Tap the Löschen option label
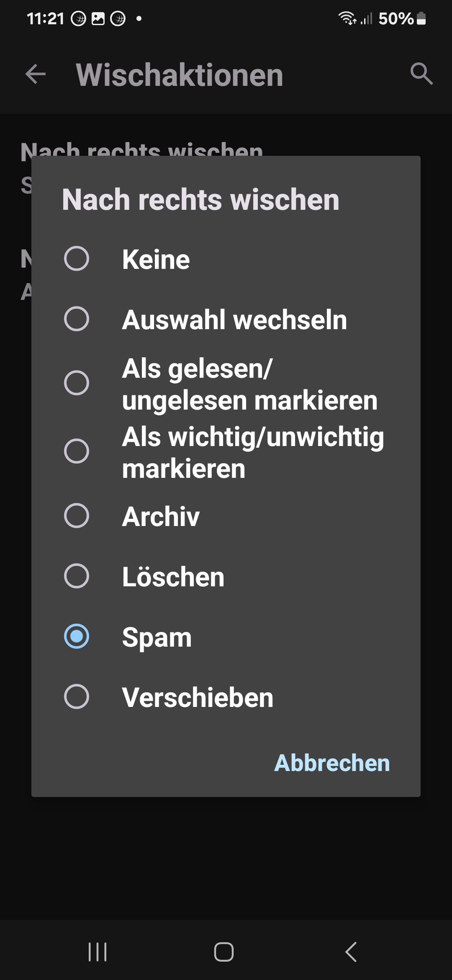Image resolution: width=452 pixels, height=980 pixels. tap(173, 577)
